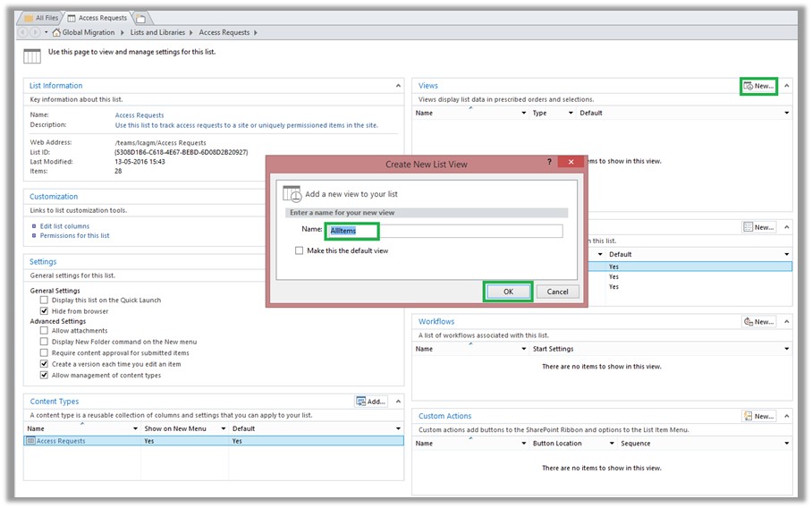Click the back navigation arrow icon
This screenshot has height=508, width=812.
tap(22, 32)
